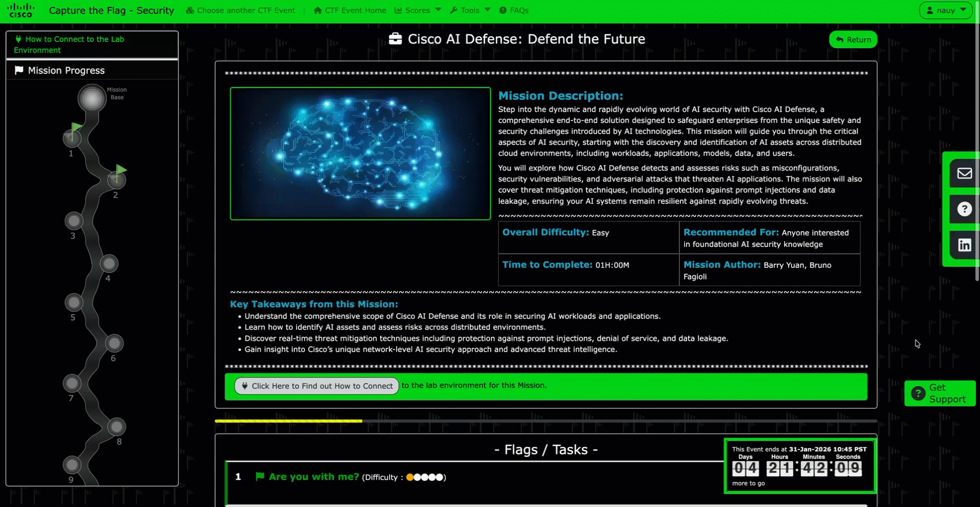The image size is (980, 507).
Task: Select mission progress node 3
Action: [74, 221]
